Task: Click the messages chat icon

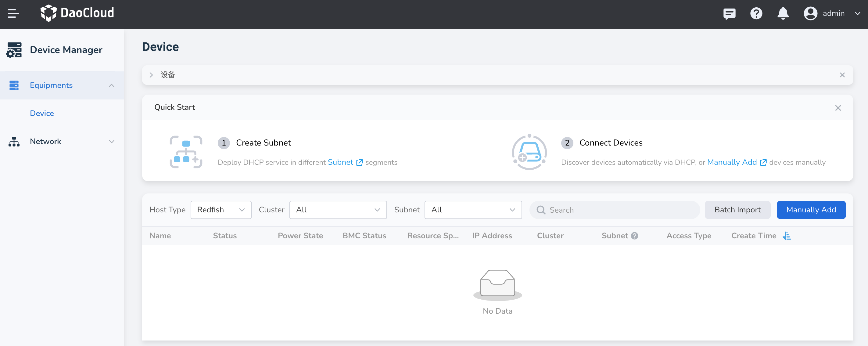Action: 729,13
